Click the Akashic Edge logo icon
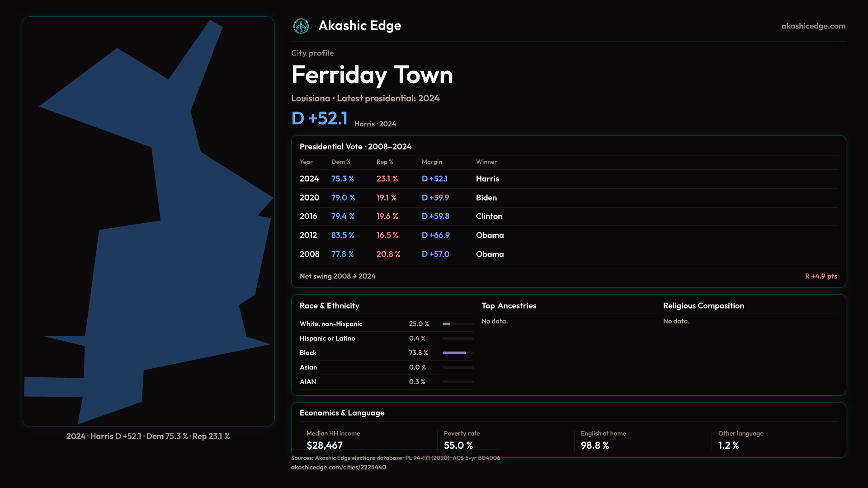The width and height of the screenshot is (868, 488). click(301, 26)
